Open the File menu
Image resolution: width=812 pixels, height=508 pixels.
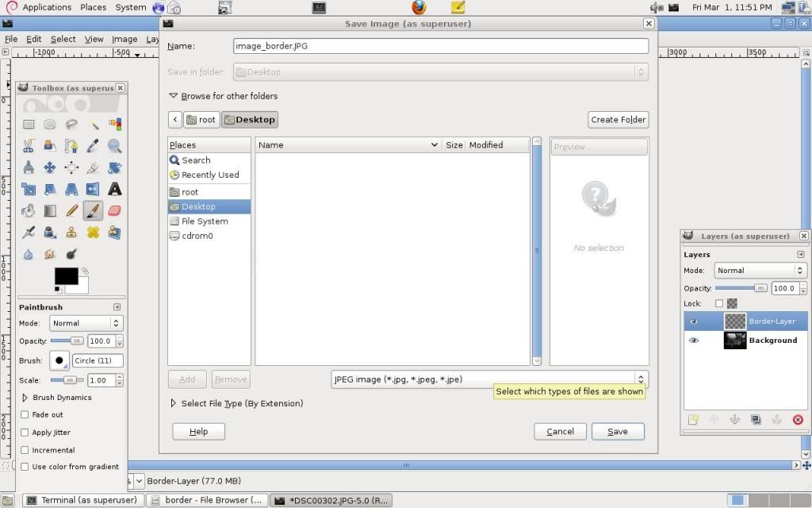11,39
